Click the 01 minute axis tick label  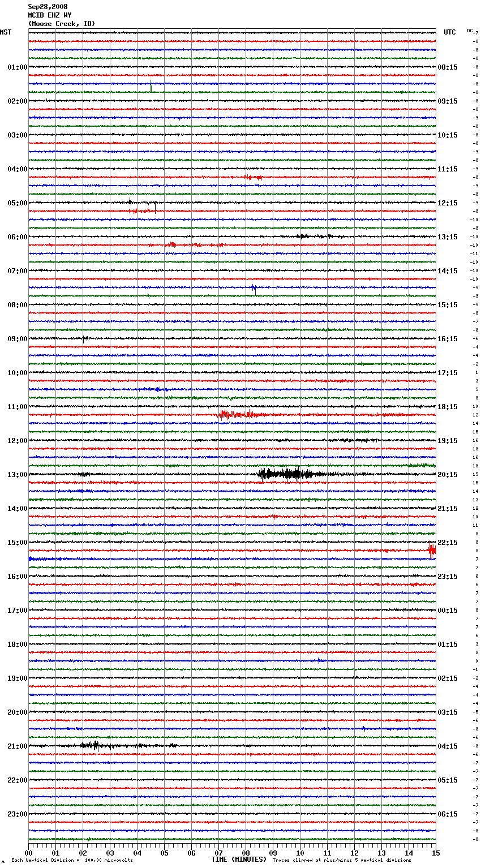point(55,853)
